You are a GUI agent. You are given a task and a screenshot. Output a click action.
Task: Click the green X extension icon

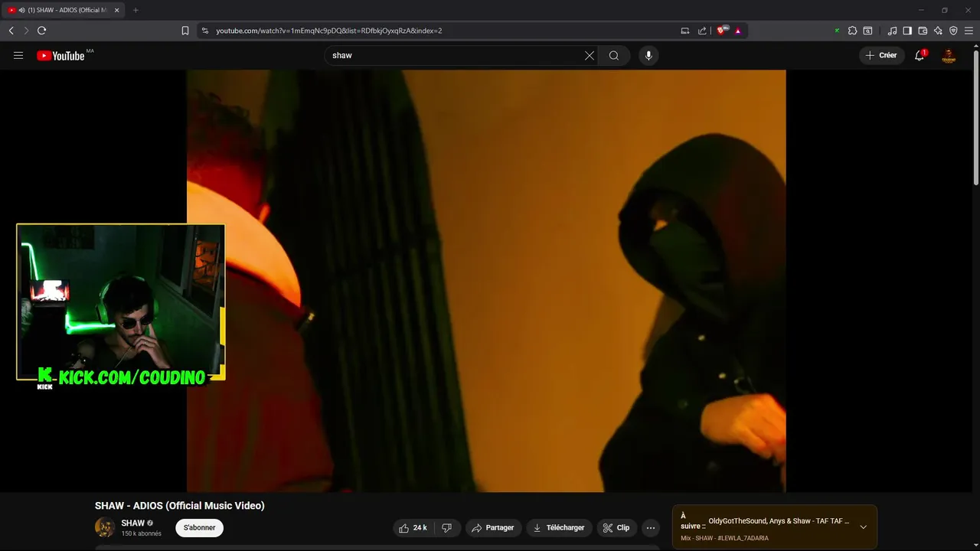pyautogui.click(x=837, y=31)
